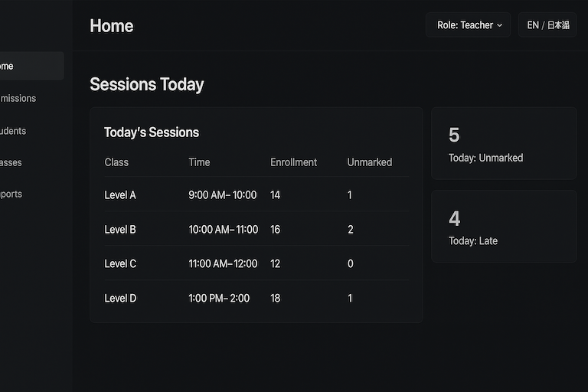588x392 pixels.
Task: Click the Class column header
Action: (116, 162)
